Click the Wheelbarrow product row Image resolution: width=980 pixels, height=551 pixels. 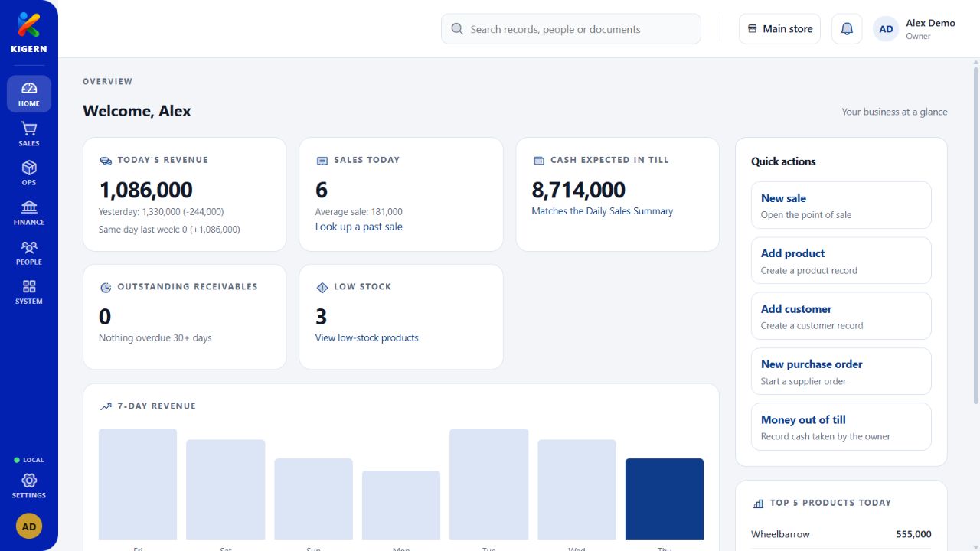[x=841, y=534]
